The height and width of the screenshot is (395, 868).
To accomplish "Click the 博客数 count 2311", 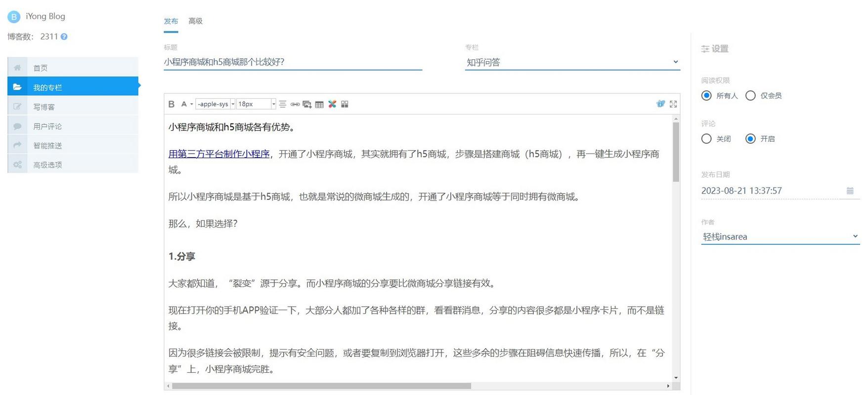I will pos(49,37).
